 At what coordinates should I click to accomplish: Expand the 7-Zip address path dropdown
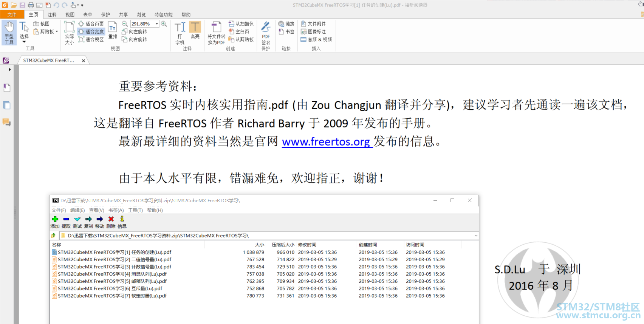coord(475,236)
